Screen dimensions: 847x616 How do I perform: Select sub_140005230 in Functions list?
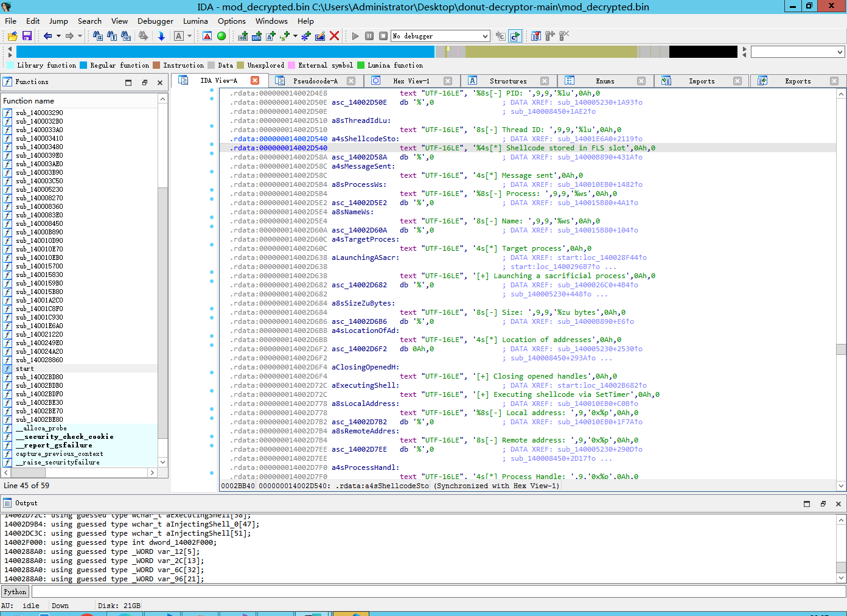(x=40, y=189)
